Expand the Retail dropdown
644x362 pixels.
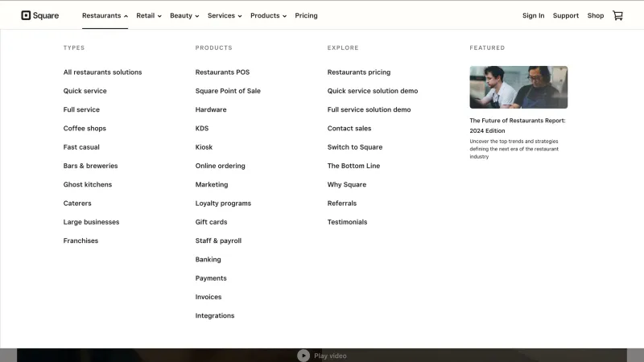(x=149, y=15)
